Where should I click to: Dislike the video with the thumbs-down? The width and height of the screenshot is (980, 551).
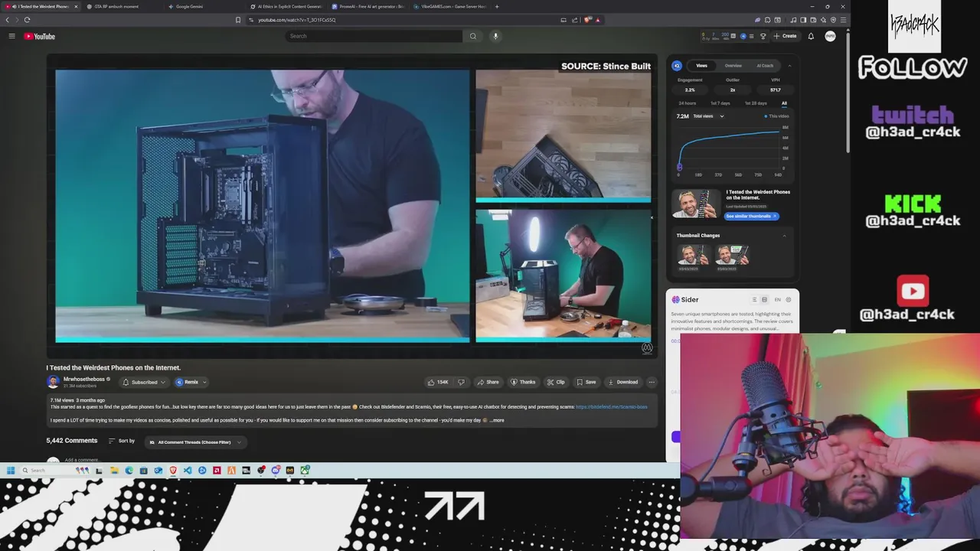(461, 382)
